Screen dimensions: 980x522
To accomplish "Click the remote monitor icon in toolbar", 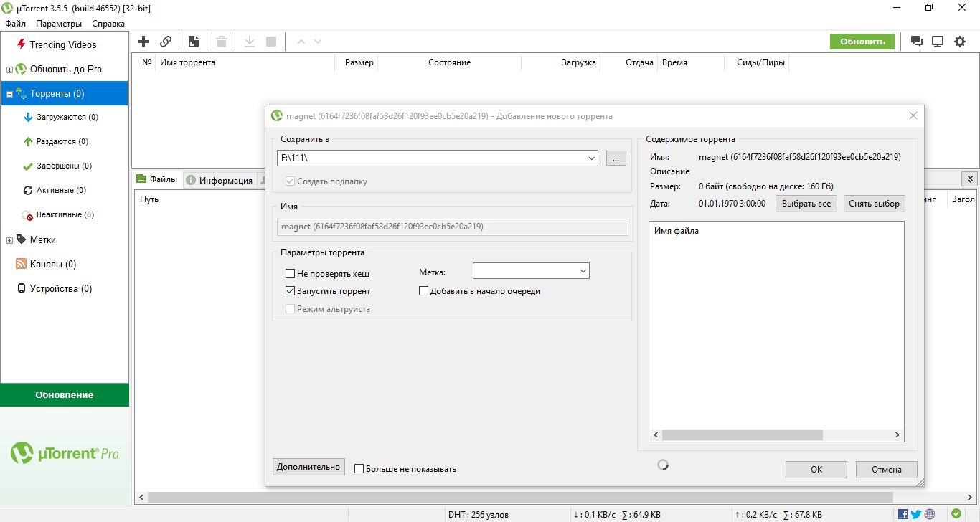I will [938, 42].
